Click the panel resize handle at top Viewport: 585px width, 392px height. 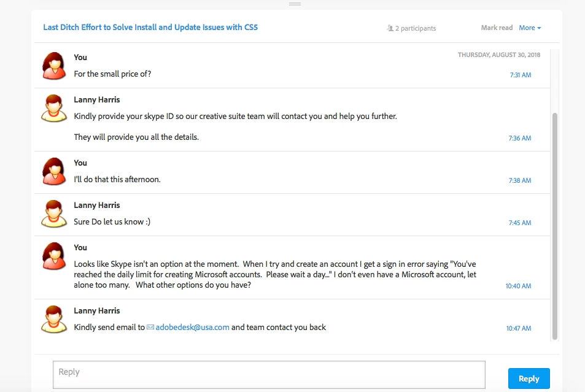295,4
